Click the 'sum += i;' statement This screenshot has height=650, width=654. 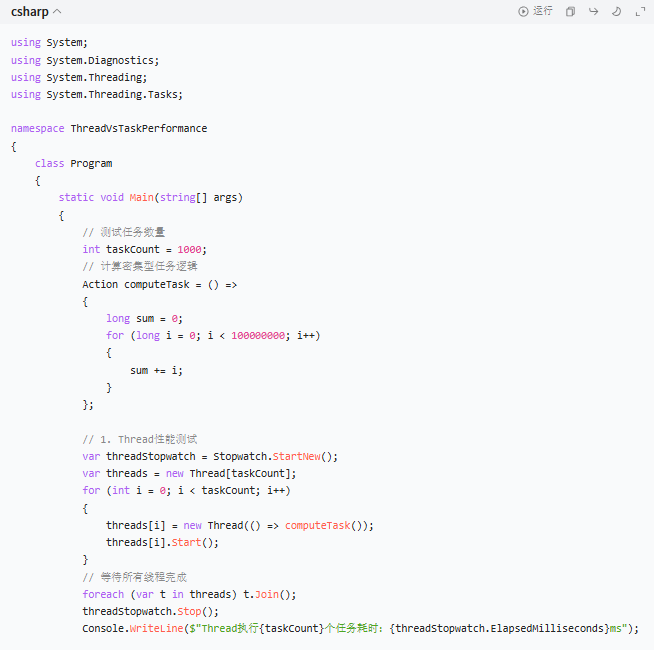[156, 370]
